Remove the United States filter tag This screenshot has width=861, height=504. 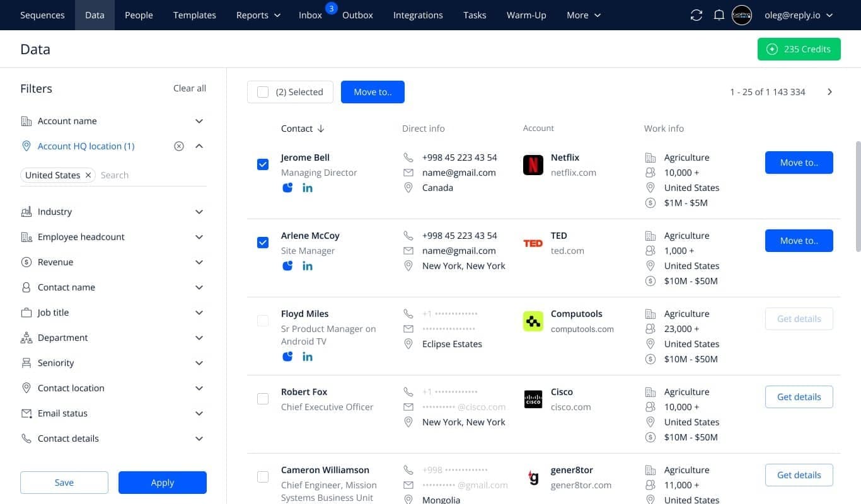(88, 175)
